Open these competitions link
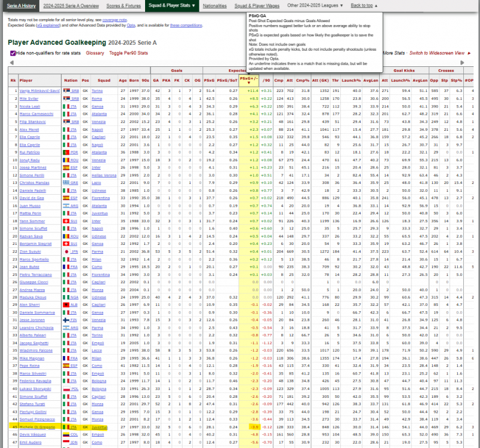 [x=186, y=26]
